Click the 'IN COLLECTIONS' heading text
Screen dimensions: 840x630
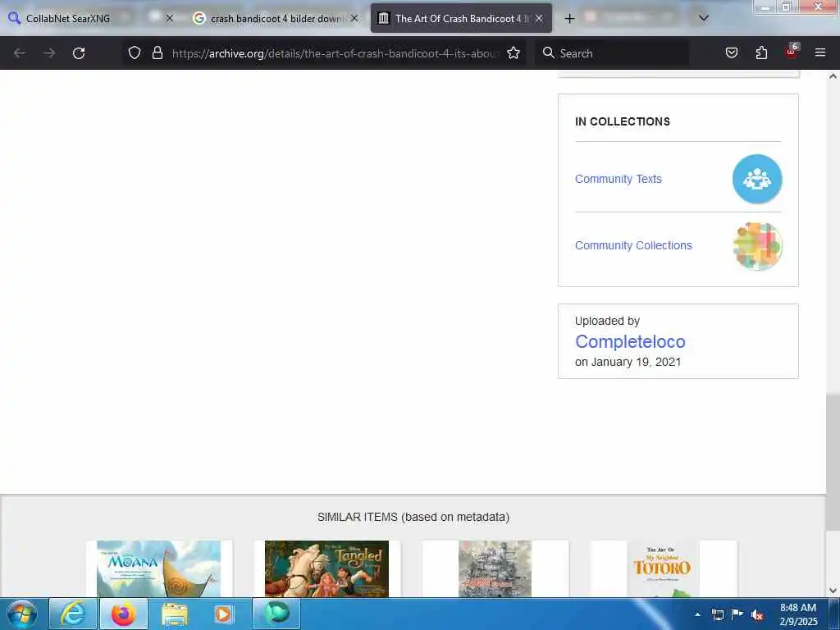pyautogui.click(x=623, y=121)
